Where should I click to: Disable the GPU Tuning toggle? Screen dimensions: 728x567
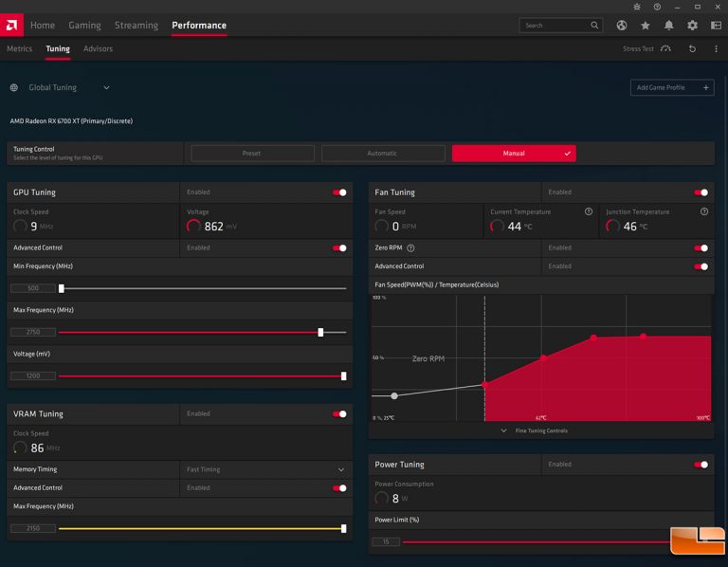339,192
